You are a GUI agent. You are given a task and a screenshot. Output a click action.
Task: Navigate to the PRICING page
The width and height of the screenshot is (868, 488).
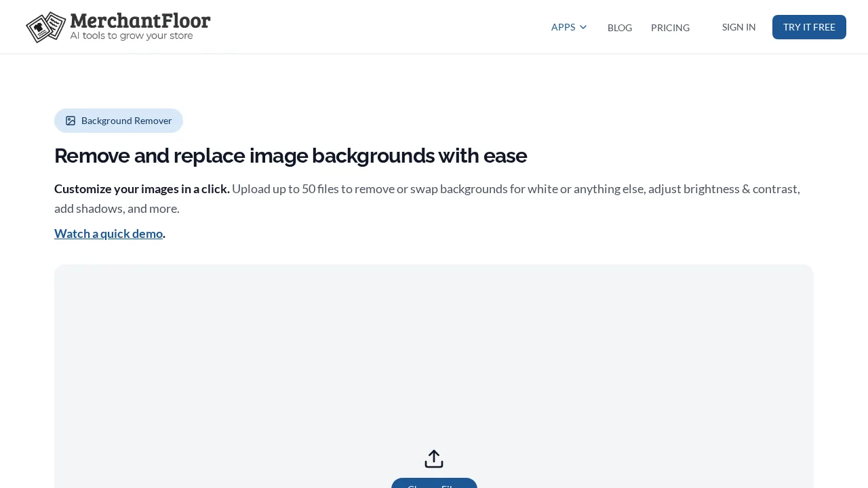[x=670, y=28]
